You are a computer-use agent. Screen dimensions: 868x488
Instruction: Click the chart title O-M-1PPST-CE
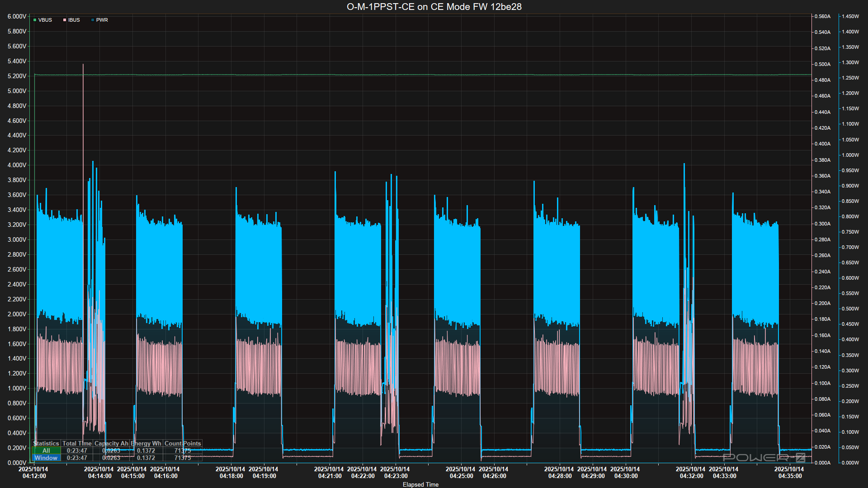click(x=434, y=7)
